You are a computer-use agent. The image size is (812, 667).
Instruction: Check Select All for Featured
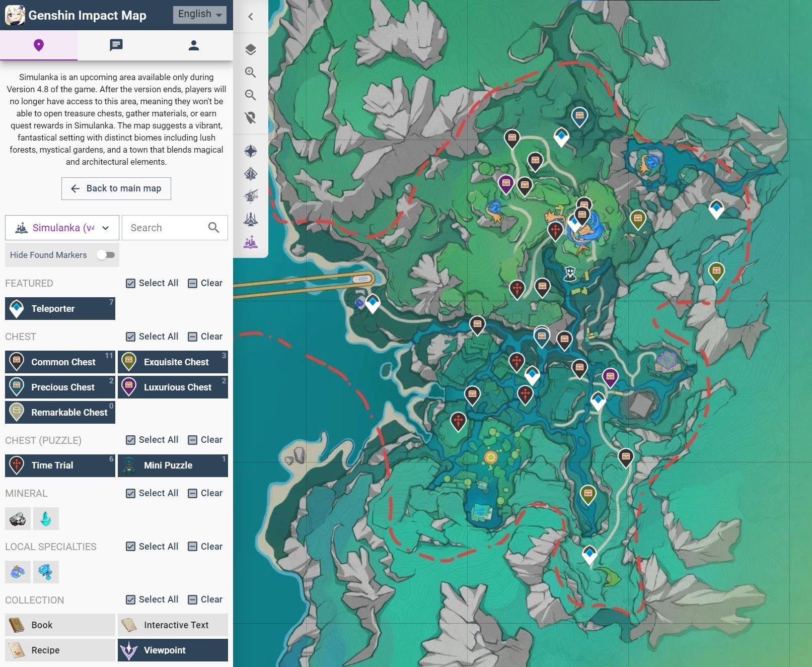coord(152,283)
